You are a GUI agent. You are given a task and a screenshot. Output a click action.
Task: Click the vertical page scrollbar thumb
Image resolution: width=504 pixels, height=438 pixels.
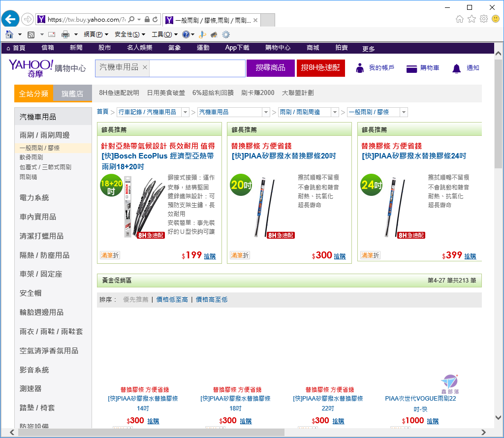click(498, 113)
